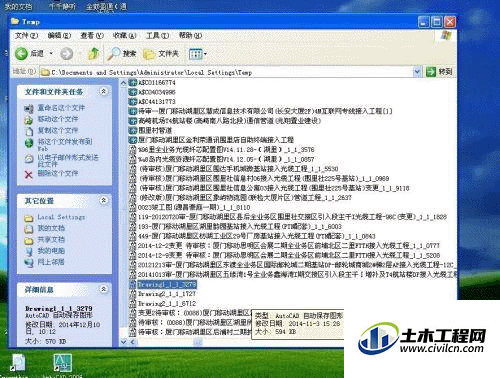Click 删除这个文件 task link
The height and width of the screenshot is (378, 500).
[58, 173]
